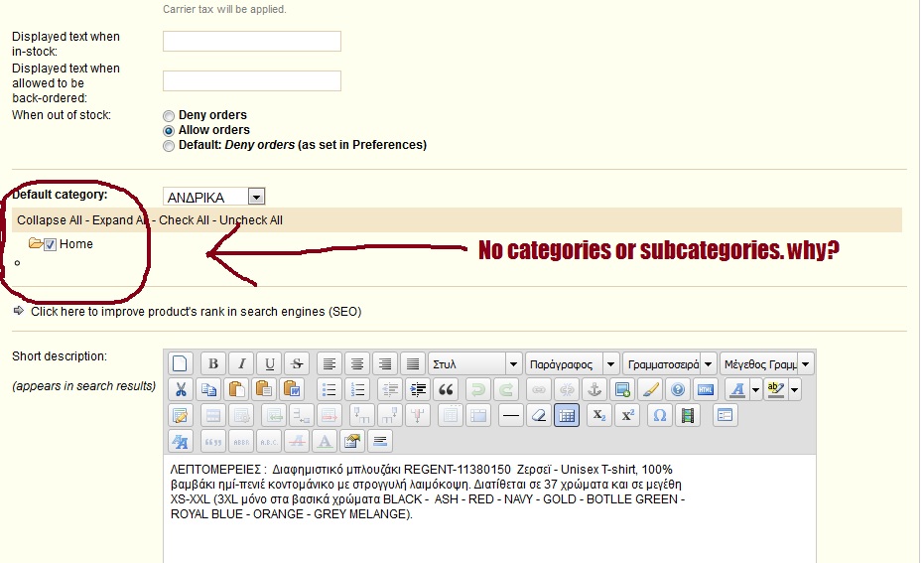
Task: Insert an anchor with anchor icon
Action: (594, 389)
